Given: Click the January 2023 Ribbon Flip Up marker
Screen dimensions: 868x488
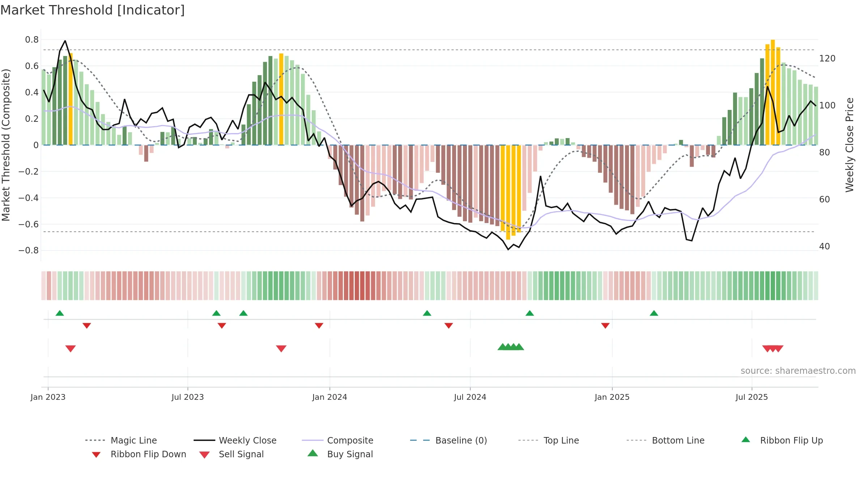Looking at the screenshot, I should (x=60, y=313).
